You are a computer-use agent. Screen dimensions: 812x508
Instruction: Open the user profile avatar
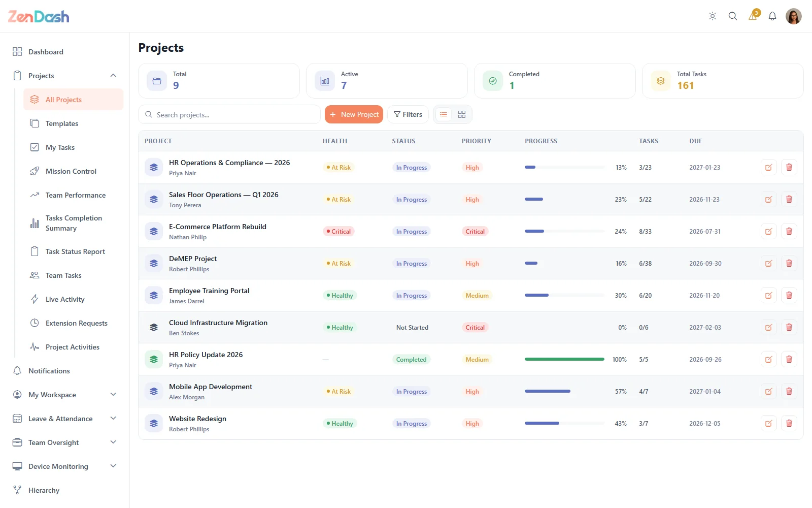tap(794, 16)
